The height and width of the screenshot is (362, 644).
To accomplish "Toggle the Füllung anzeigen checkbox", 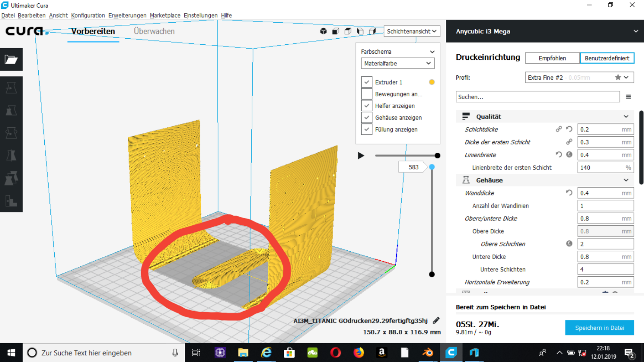I will 367,129.
